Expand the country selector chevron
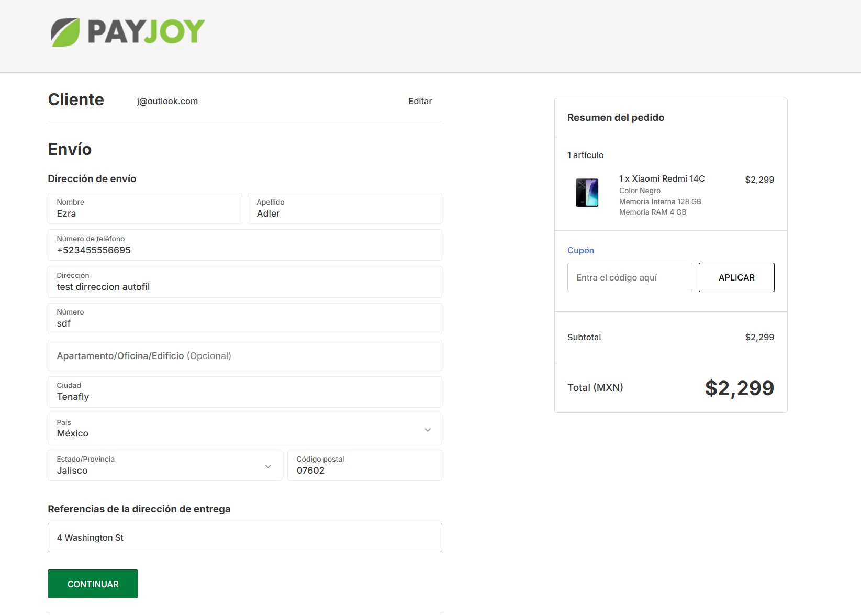The width and height of the screenshot is (861, 616). tap(428, 429)
